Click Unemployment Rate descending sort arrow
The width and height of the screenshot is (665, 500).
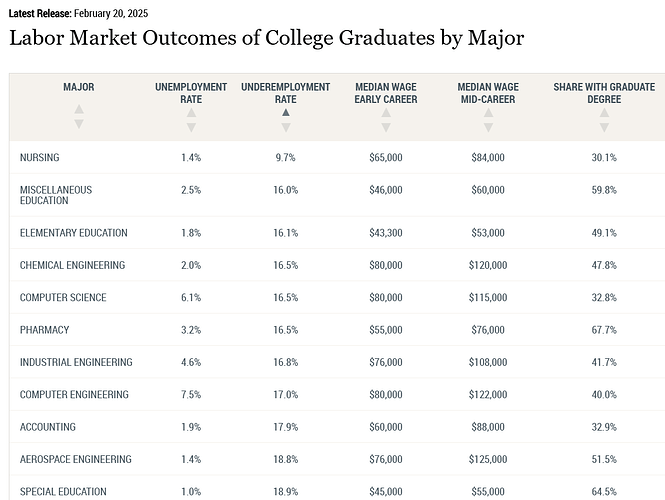point(191,127)
